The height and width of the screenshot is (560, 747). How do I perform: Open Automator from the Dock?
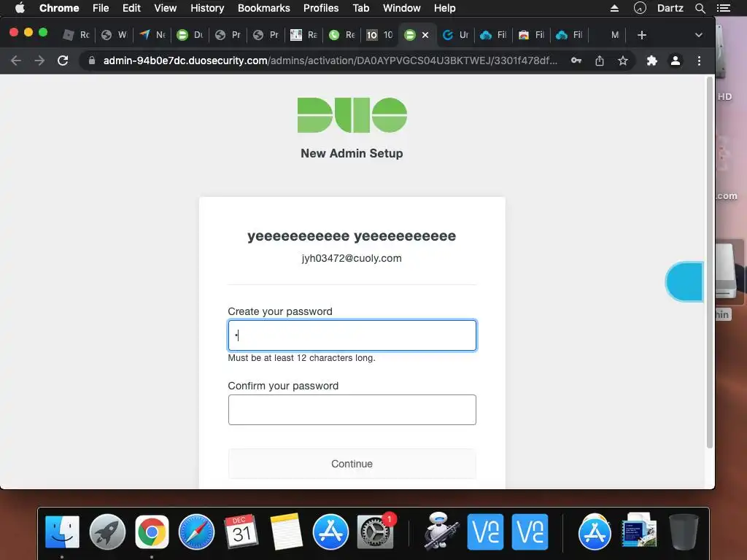(441, 532)
